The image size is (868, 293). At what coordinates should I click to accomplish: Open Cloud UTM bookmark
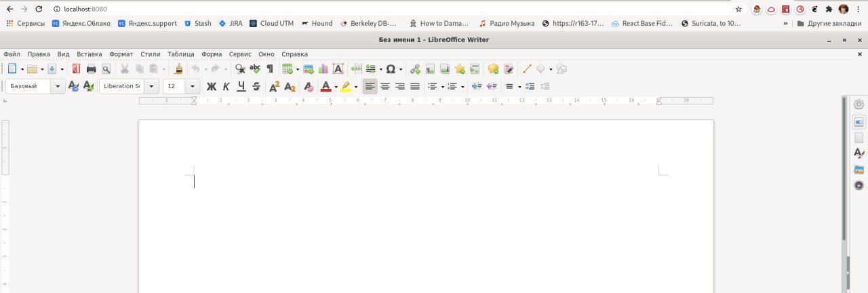coord(272,23)
